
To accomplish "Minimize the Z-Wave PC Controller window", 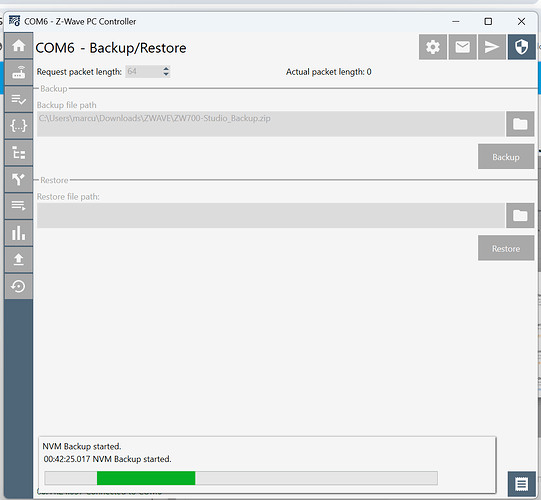I will coord(456,21).
